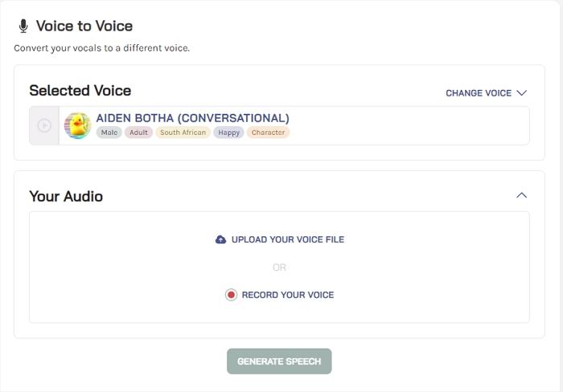This screenshot has height=392, width=563.
Task: Click the OR separator text
Action: pyautogui.click(x=279, y=267)
